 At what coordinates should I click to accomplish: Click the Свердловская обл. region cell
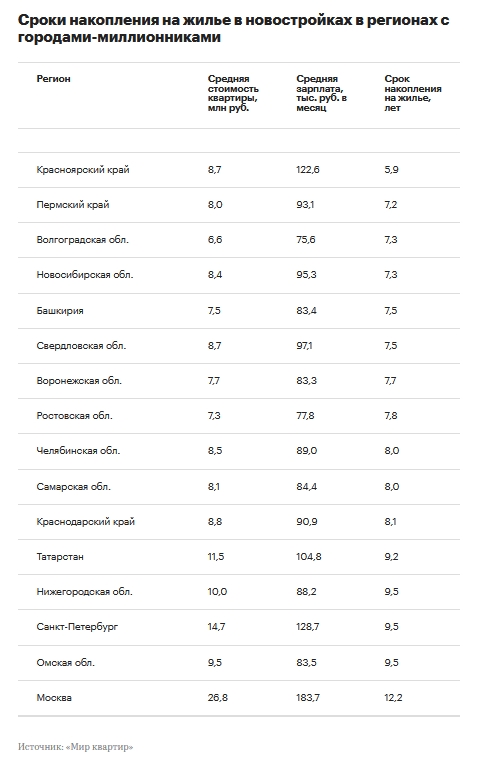(81, 346)
